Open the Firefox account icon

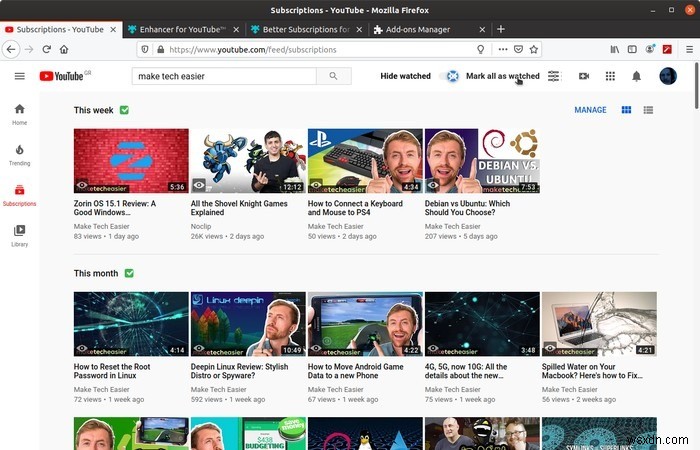[x=650, y=49]
